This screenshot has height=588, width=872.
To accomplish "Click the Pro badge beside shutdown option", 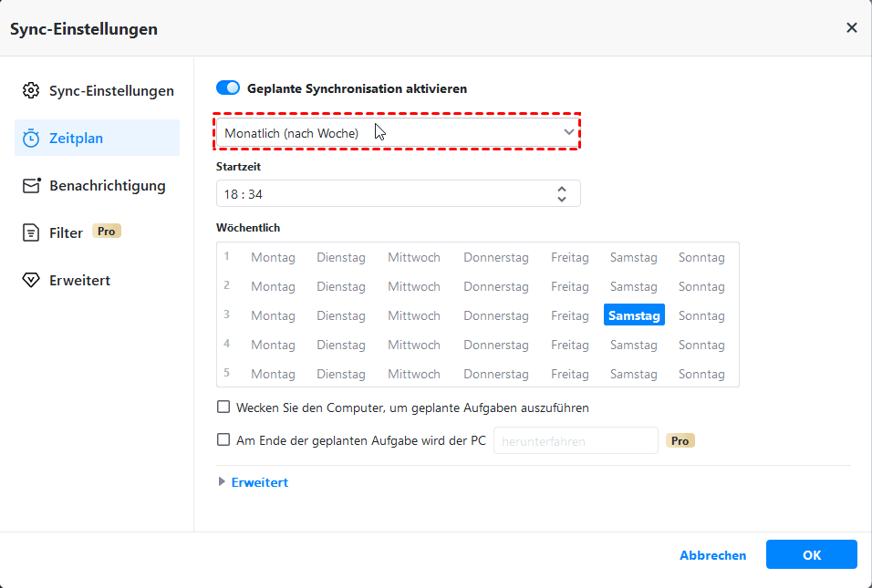I will pos(680,441).
